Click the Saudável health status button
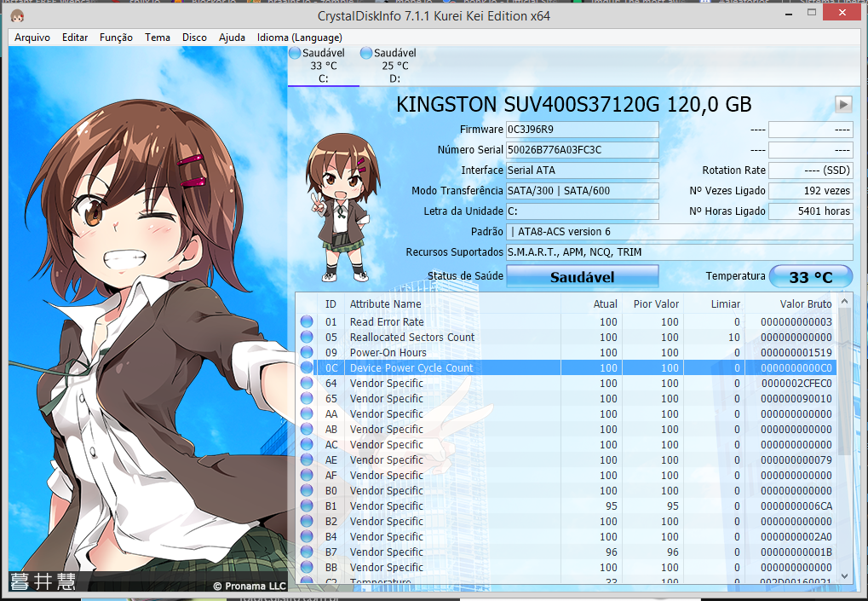The height and width of the screenshot is (601, 868). click(583, 276)
